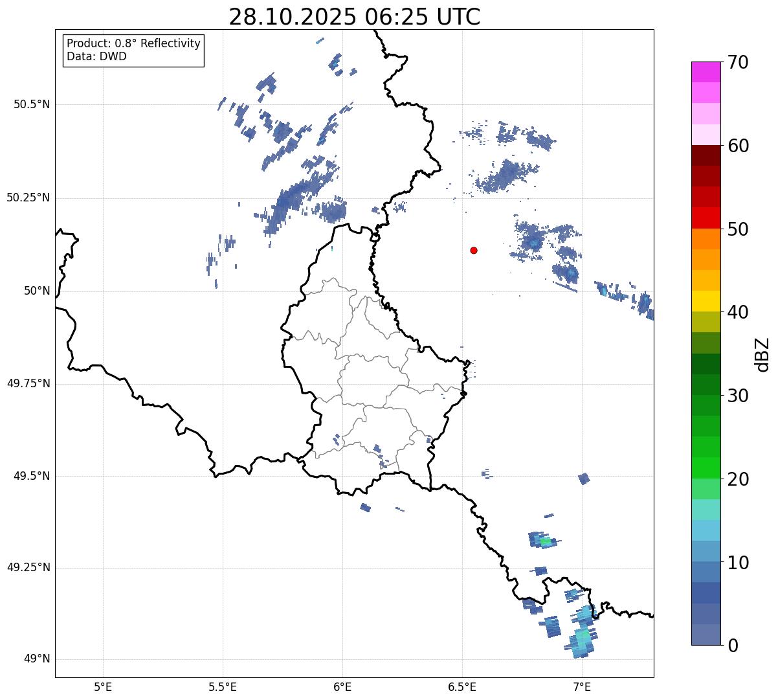Click the latitude label 49°N
778x700 pixels.
37,659
